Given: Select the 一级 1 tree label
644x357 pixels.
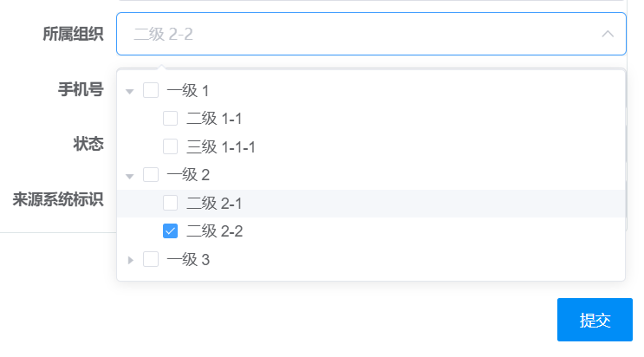Looking at the screenshot, I should coord(188,90).
